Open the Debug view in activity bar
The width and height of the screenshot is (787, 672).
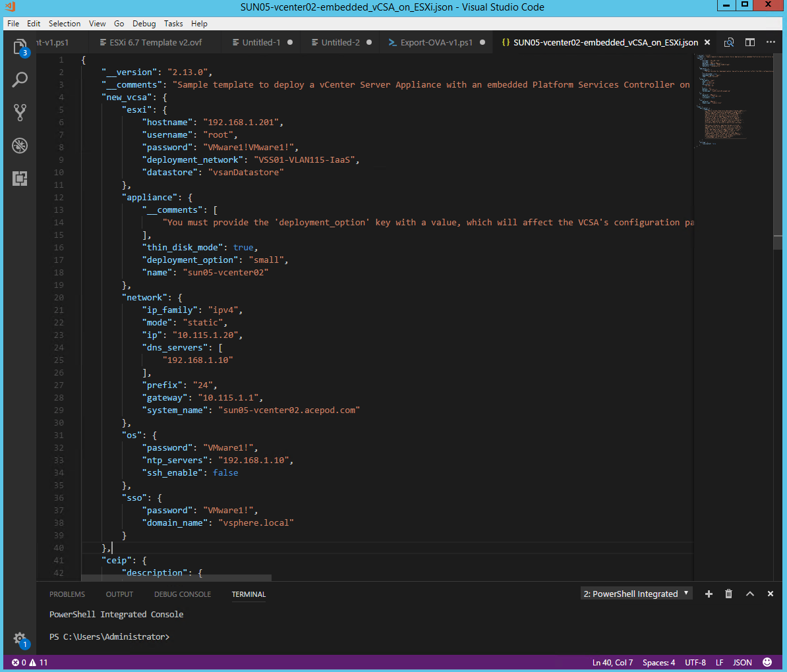tap(20, 146)
